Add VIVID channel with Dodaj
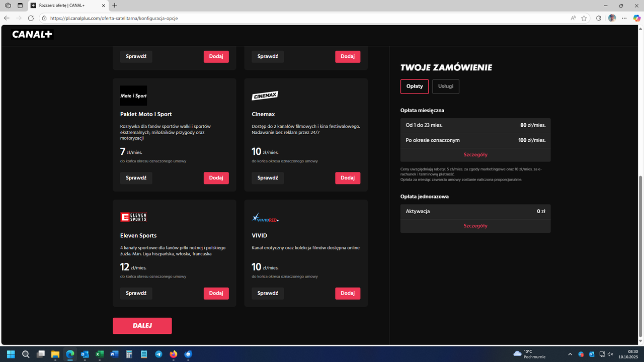This screenshot has height=362, width=644. click(348, 293)
